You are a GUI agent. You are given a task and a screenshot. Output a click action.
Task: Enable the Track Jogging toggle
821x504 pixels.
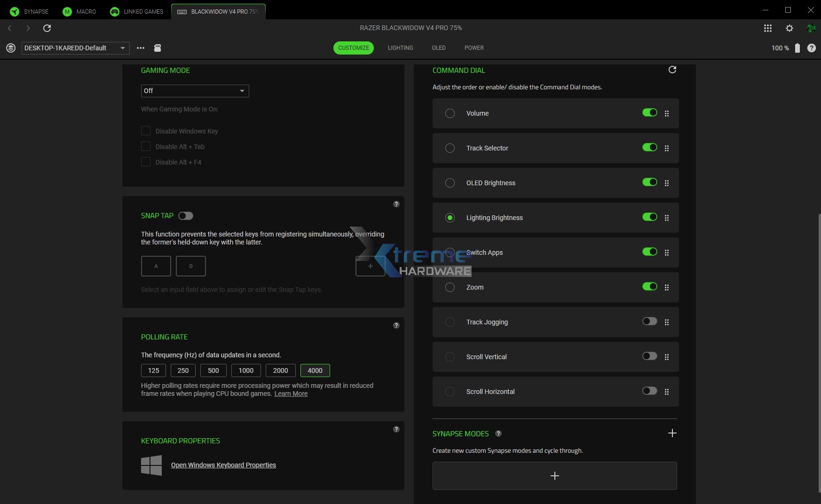click(x=649, y=321)
